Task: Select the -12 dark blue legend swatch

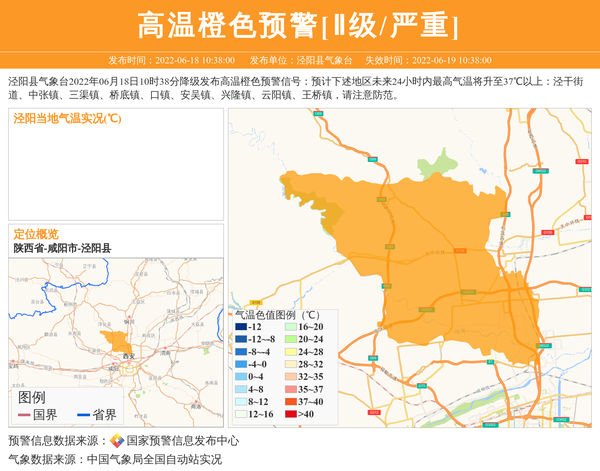Action: [x=241, y=327]
